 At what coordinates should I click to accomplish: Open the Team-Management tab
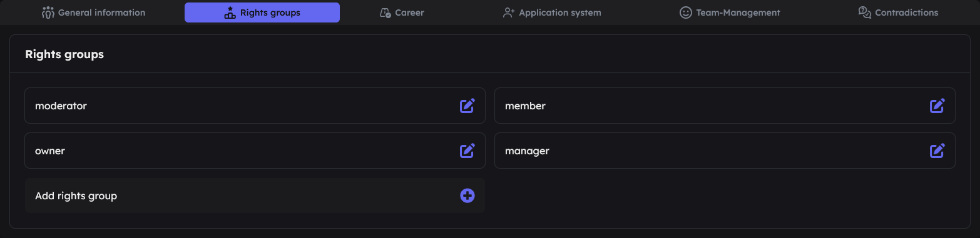coord(730,12)
